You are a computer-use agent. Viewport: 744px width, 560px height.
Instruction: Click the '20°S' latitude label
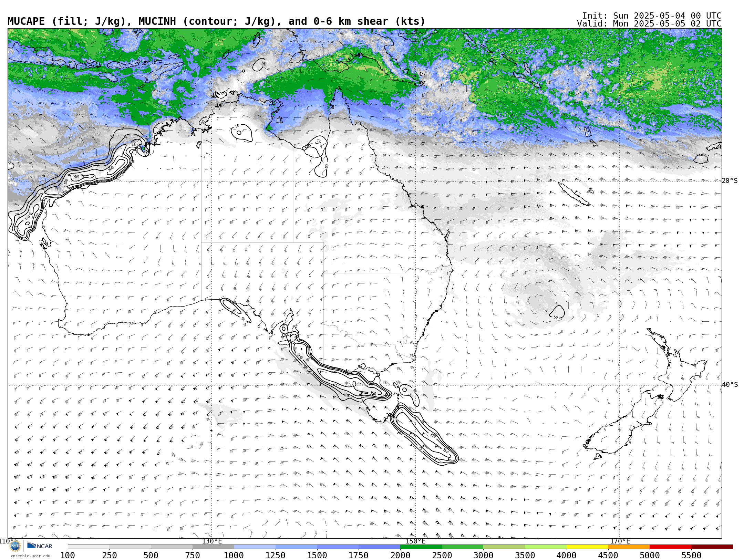point(730,181)
